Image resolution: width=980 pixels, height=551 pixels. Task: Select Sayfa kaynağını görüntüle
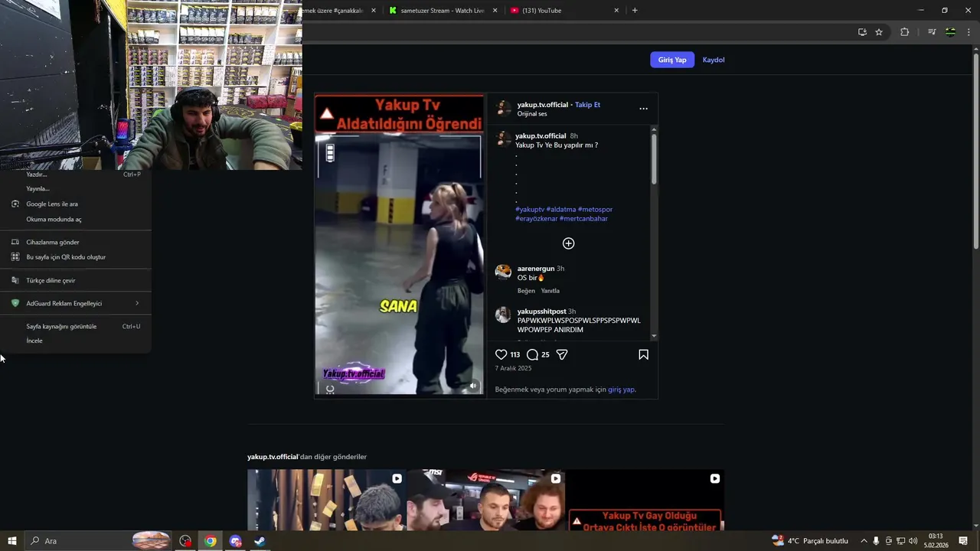76,327
